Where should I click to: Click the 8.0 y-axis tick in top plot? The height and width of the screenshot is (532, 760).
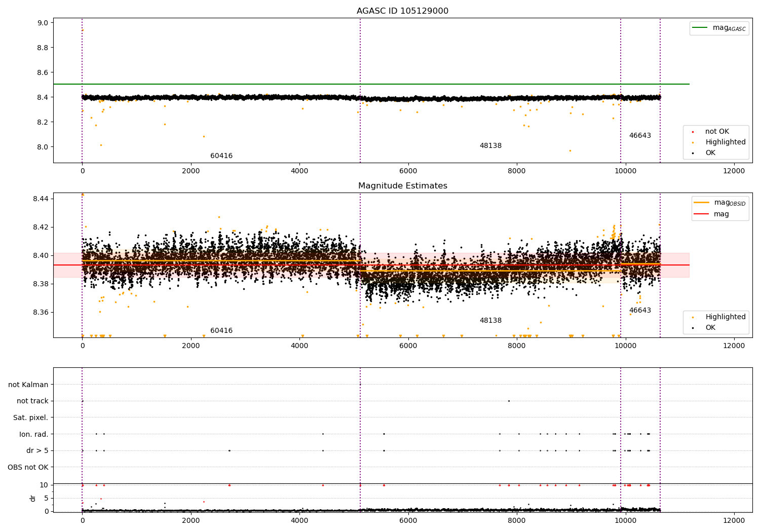tap(43, 147)
